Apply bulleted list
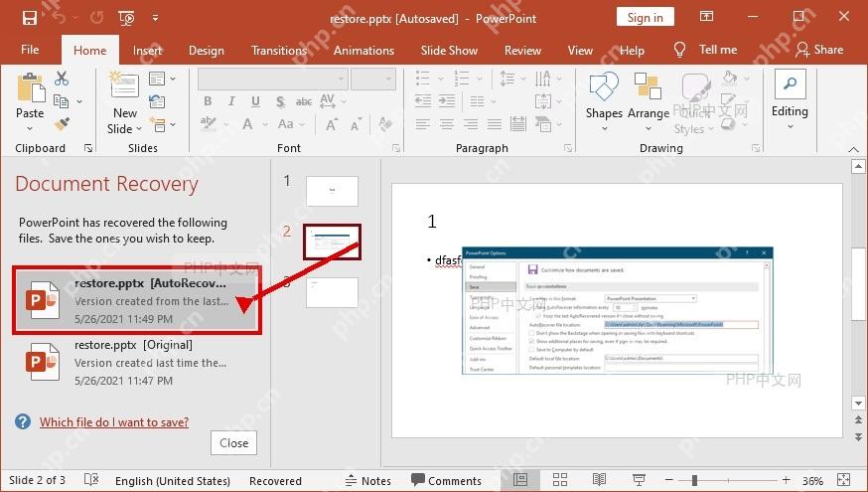The width and height of the screenshot is (868, 492). [423, 79]
